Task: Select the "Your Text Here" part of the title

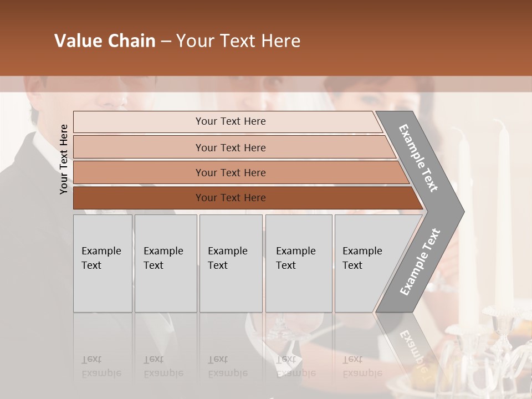Action: [238, 41]
